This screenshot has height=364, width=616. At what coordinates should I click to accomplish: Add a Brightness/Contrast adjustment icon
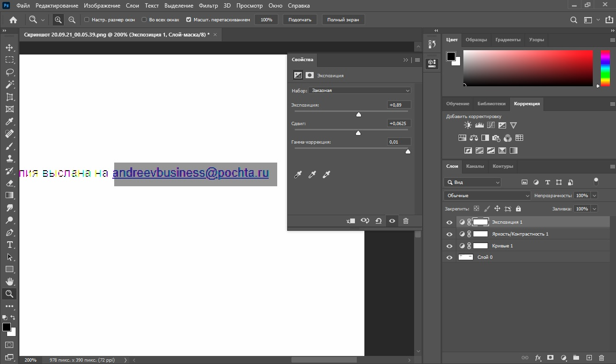pyautogui.click(x=468, y=125)
